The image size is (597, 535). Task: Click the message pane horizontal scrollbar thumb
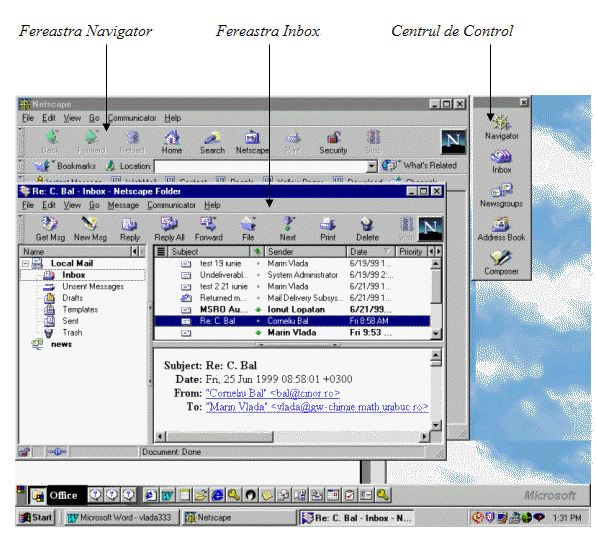tap(219, 436)
